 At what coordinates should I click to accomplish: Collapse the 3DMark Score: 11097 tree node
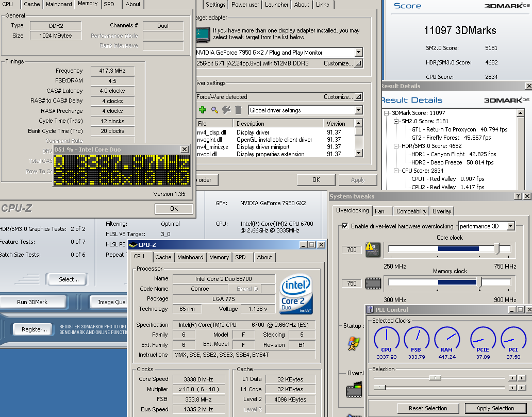tap(387, 113)
